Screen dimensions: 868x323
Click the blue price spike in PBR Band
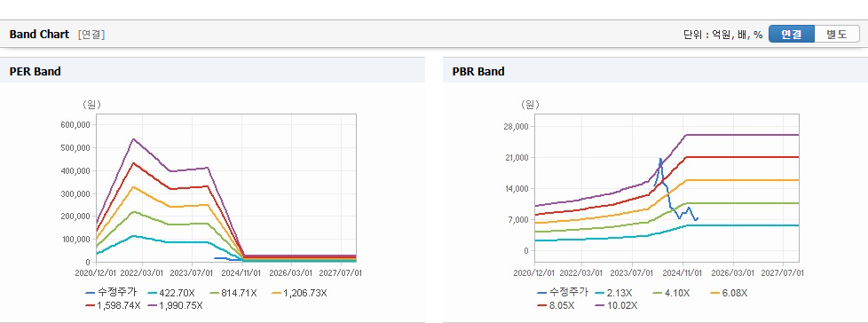tap(659, 160)
